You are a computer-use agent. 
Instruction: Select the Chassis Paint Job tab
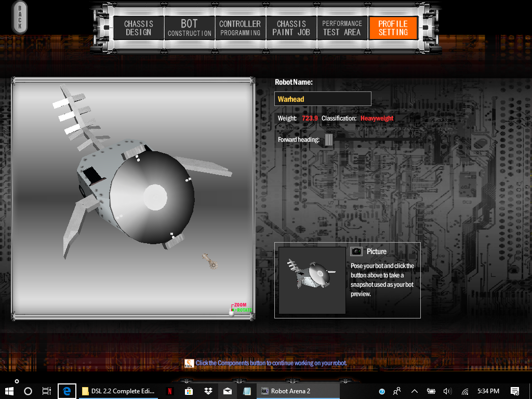click(291, 28)
